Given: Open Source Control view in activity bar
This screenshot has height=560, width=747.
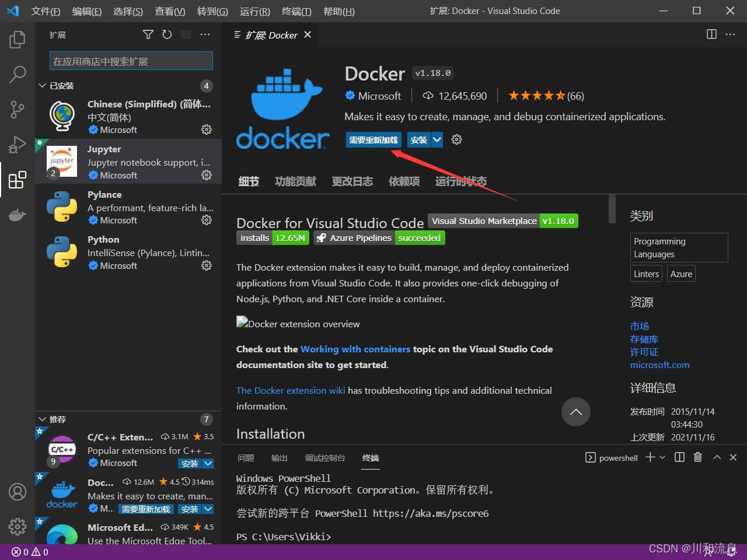Looking at the screenshot, I should [x=18, y=109].
